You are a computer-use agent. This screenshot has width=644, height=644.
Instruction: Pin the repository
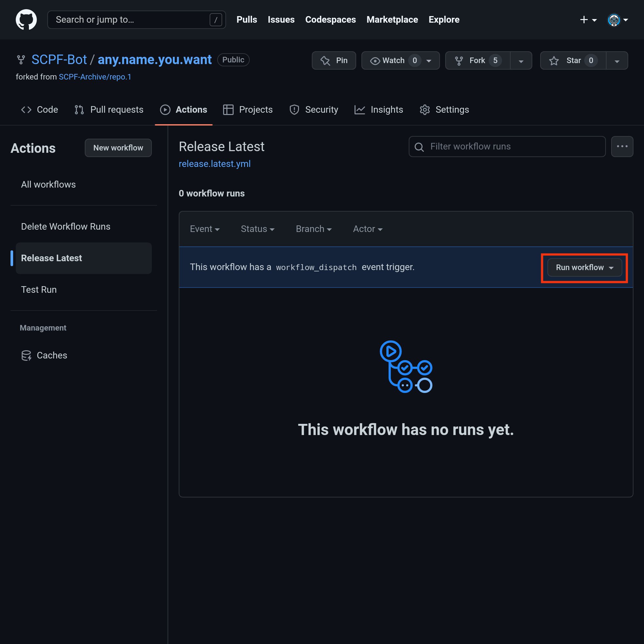(x=334, y=60)
